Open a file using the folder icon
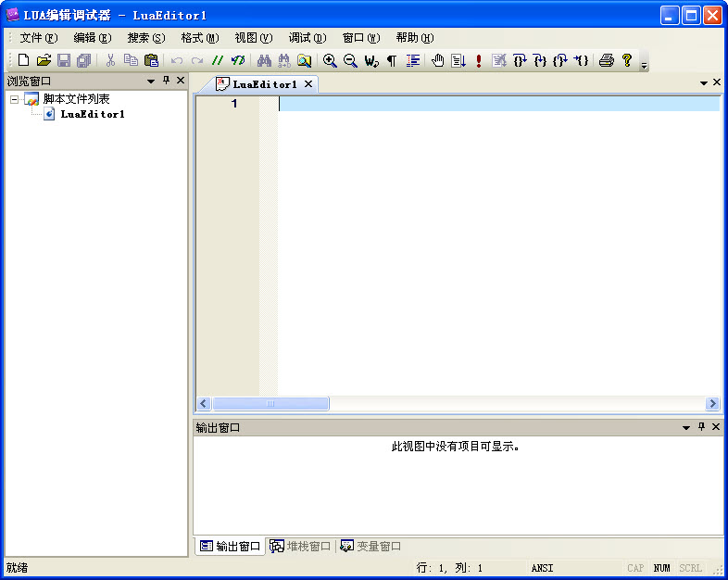This screenshot has width=728, height=580. [x=44, y=60]
